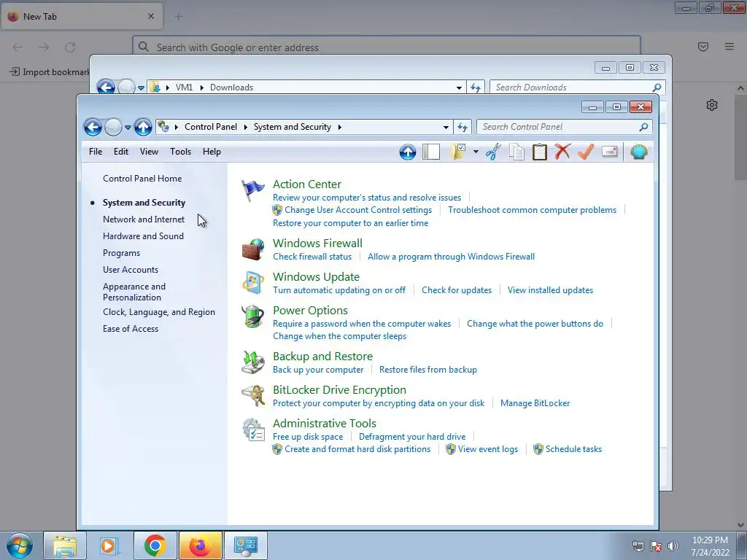747x560 pixels.
Task: Open the Tools menu
Action: point(181,152)
